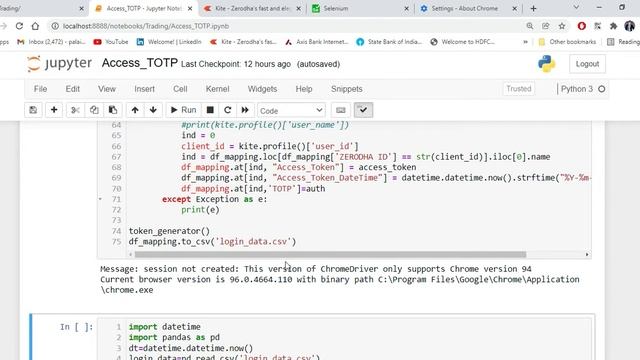This screenshot has height=360, width=640.
Task: Expand hidden bookmarks chevron
Action: coord(525,42)
